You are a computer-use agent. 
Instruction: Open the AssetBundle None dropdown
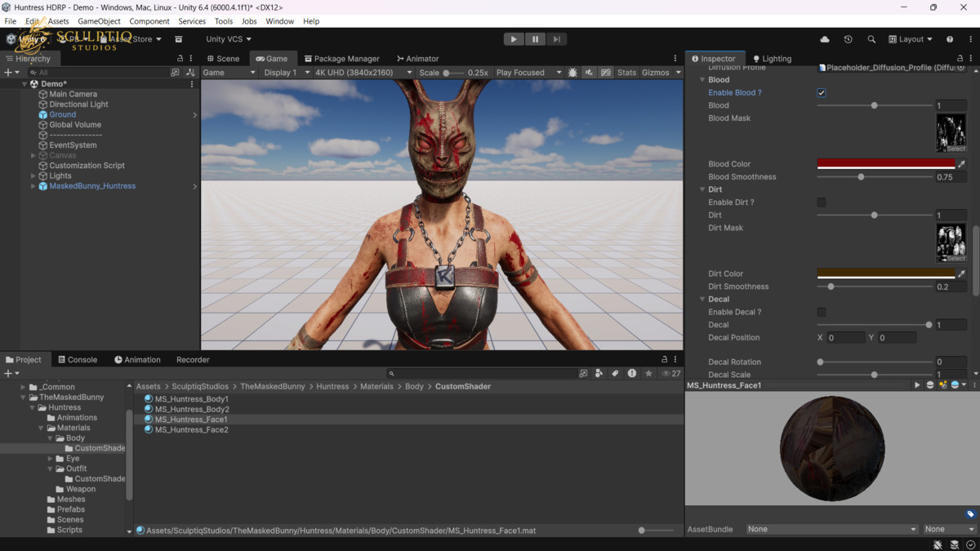[x=832, y=529]
